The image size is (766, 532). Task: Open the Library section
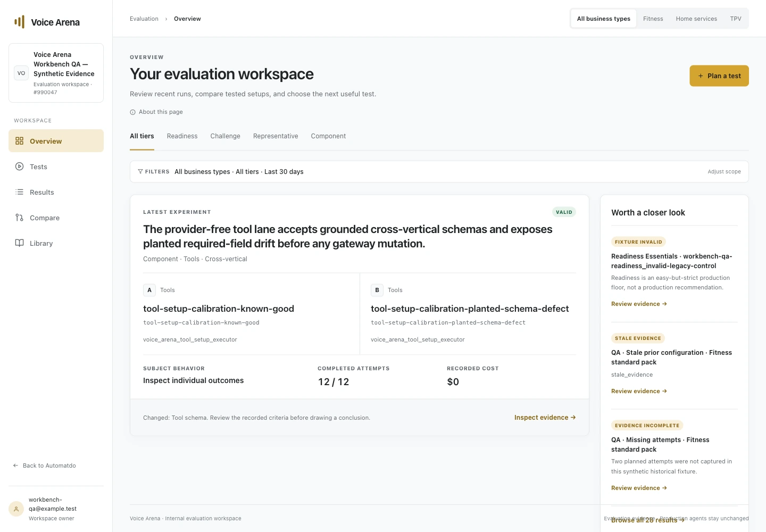pyautogui.click(x=56, y=243)
